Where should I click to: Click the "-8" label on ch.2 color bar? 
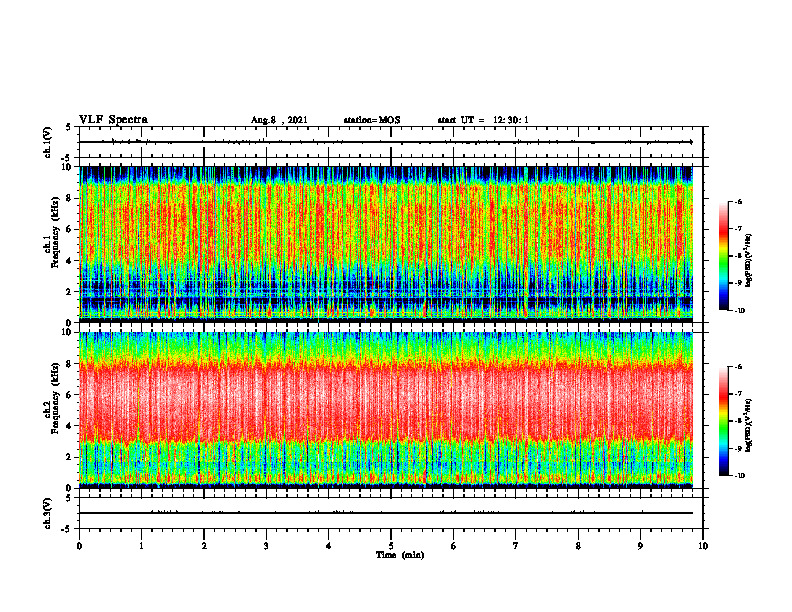pyautogui.click(x=738, y=421)
